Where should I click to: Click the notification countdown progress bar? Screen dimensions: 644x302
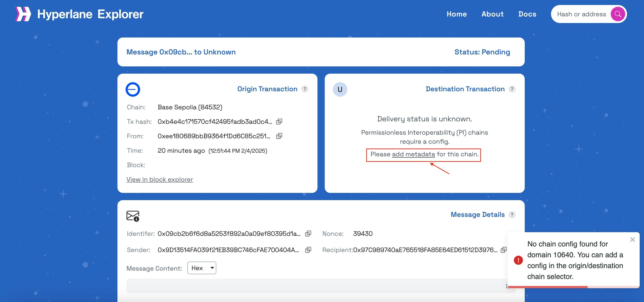pos(573,287)
